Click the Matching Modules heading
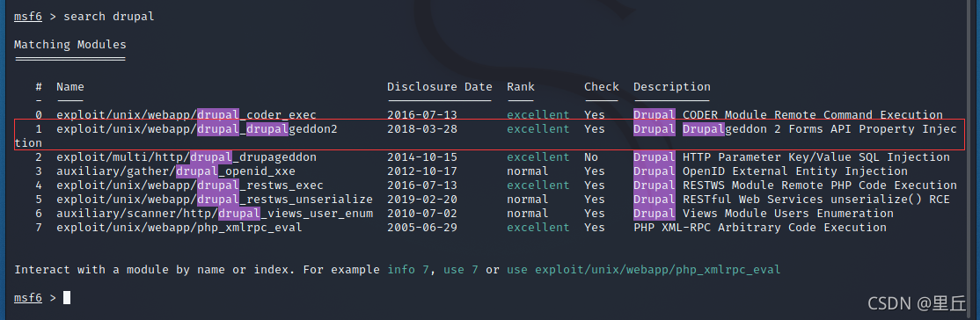Screen dimensions: 980x320 70,44
